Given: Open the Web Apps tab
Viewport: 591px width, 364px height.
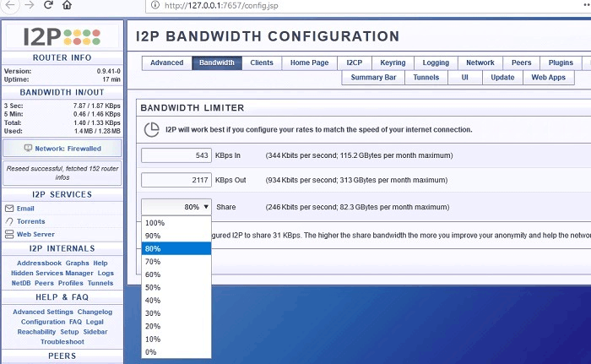Looking at the screenshot, I should click(549, 78).
